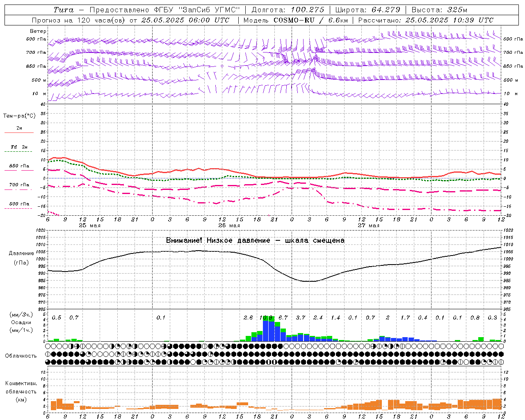Click the lowest point of the pressure curve
Viewport: 525px width, 420px height.
pyautogui.click(x=309, y=281)
